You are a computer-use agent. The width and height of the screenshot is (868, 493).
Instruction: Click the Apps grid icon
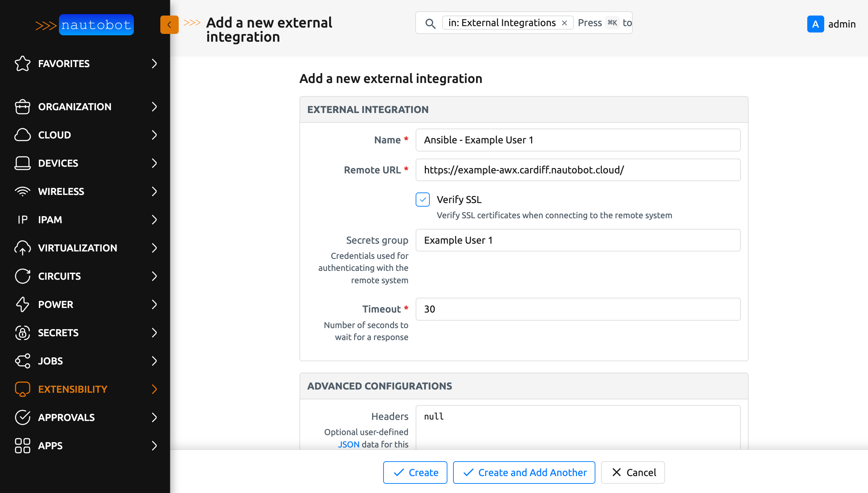pyautogui.click(x=22, y=446)
